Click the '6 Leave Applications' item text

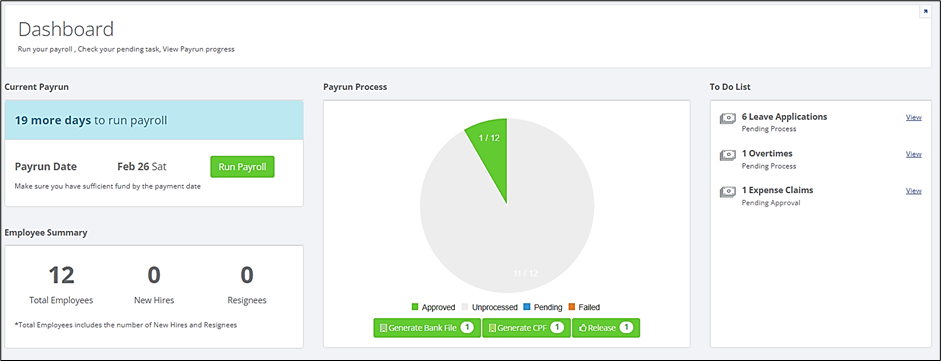point(784,117)
